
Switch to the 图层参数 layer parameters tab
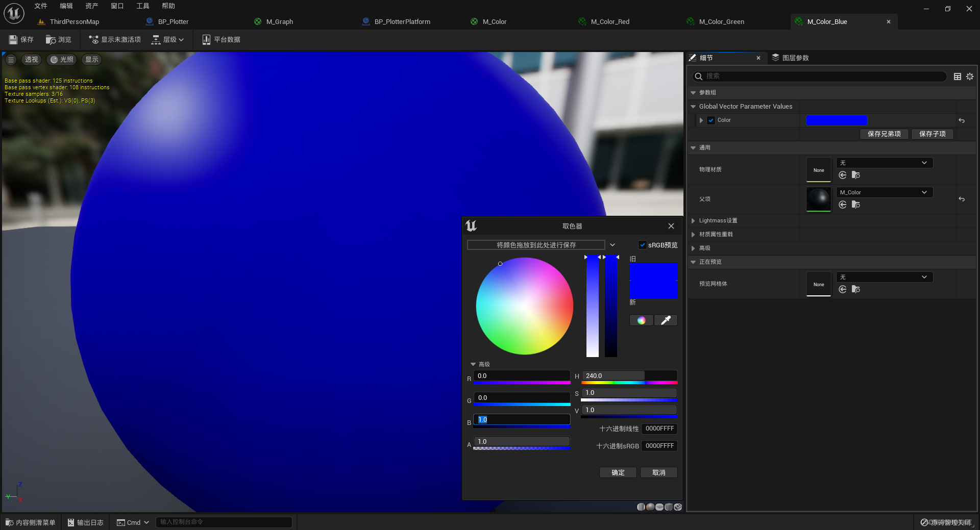click(x=790, y=58)
